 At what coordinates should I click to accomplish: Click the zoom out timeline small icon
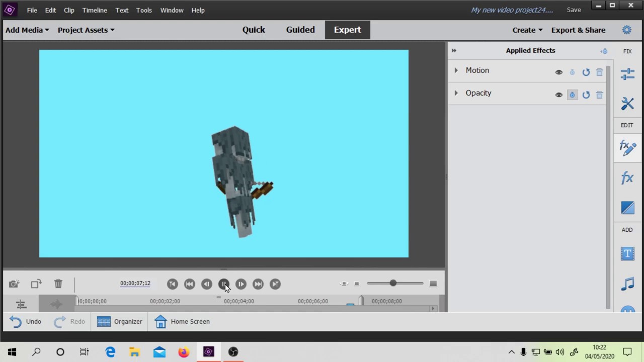[x=357, y=284]
